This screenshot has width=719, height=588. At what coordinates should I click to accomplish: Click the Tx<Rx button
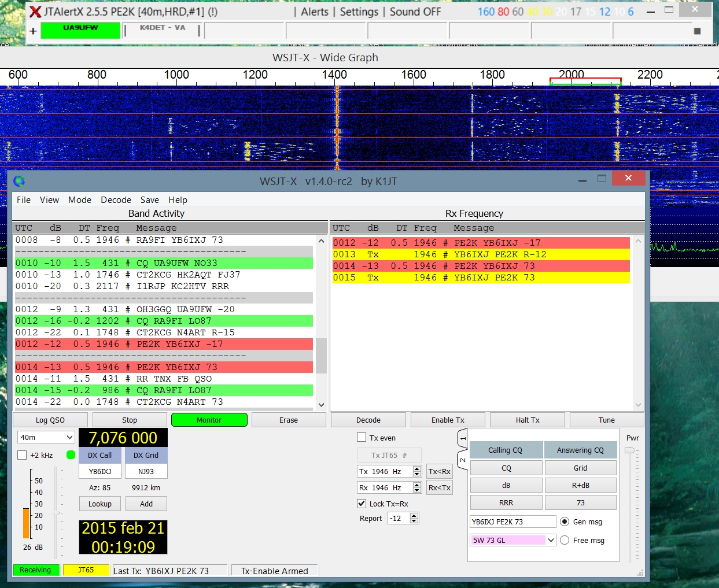(440, 471)
